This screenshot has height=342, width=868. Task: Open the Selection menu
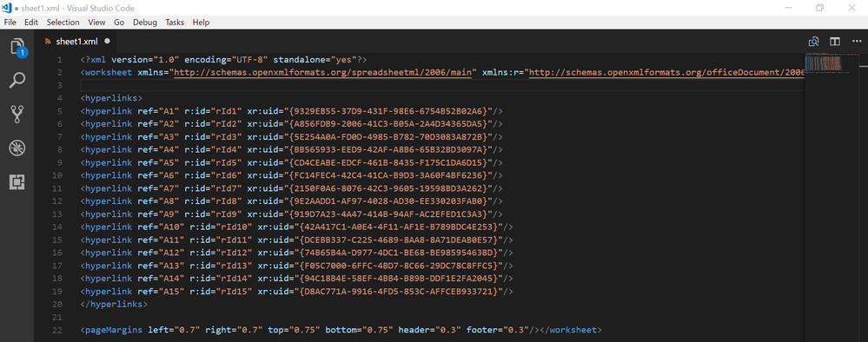63,23
